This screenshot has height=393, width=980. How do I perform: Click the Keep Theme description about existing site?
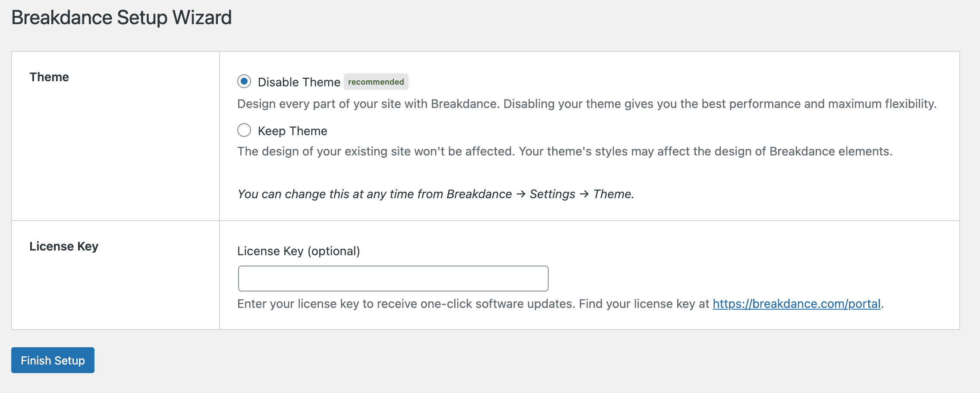coord(565,151)
